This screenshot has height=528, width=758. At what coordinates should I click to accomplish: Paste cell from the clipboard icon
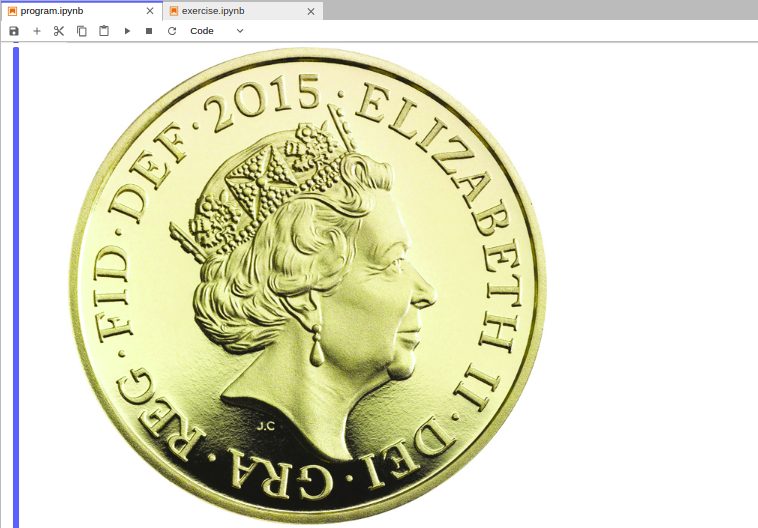coord(104,31)
